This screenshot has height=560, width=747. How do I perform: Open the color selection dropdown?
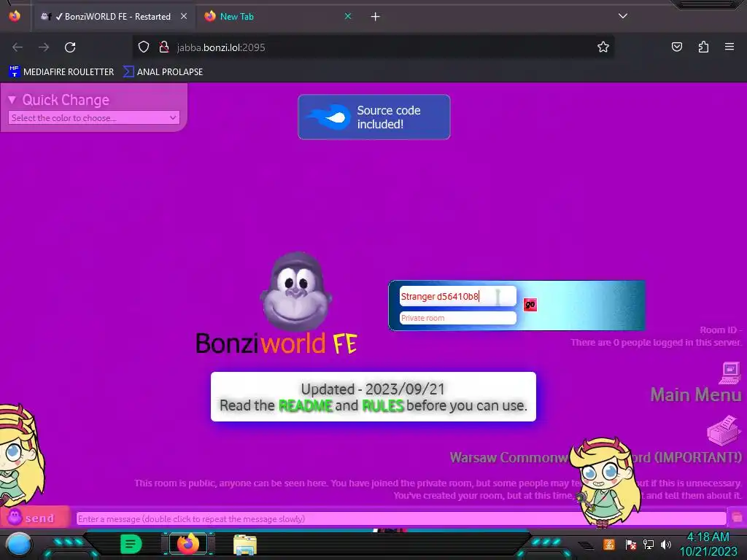click(x=94, y=117)
